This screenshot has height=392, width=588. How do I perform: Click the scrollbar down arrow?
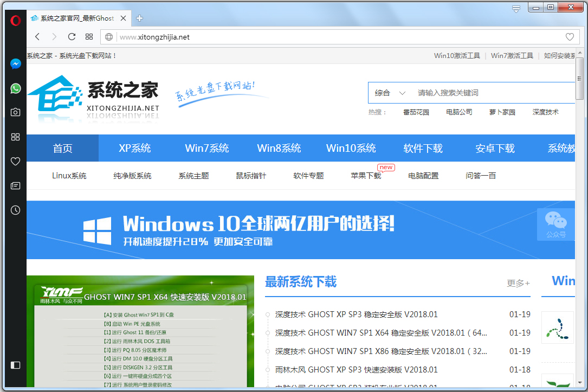tap(580, 383)
